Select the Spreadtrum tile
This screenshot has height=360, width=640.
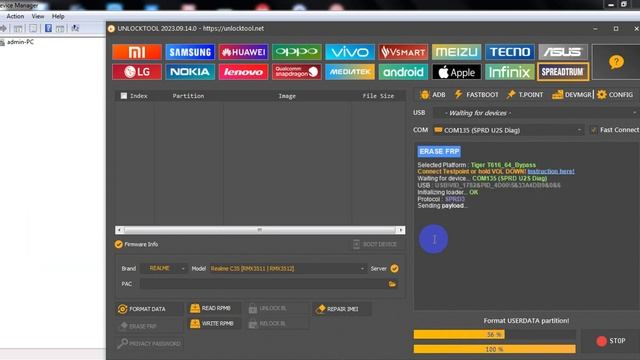point(563,72)
